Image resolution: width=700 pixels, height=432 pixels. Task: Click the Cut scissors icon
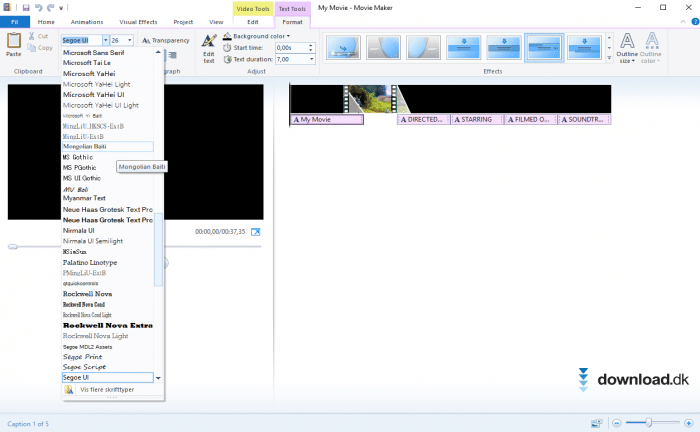[32, 36]
